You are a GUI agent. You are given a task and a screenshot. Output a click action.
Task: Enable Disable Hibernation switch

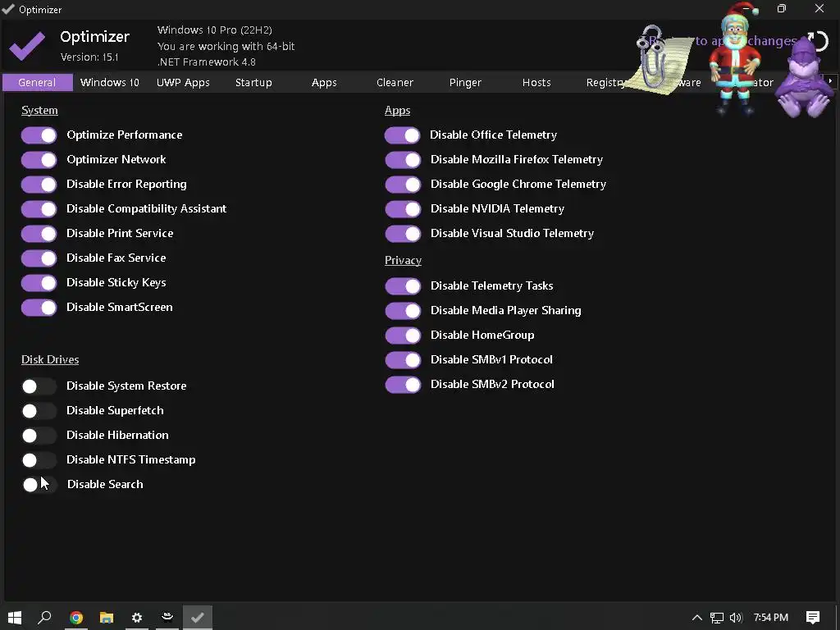point(39,436)
